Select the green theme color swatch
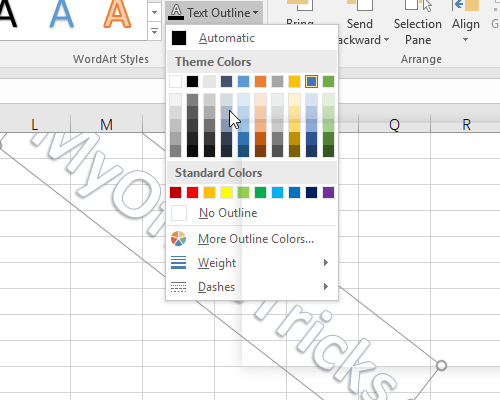Viewport: 500px width, 400px height. pyautogui.click(x=328, y=81)
